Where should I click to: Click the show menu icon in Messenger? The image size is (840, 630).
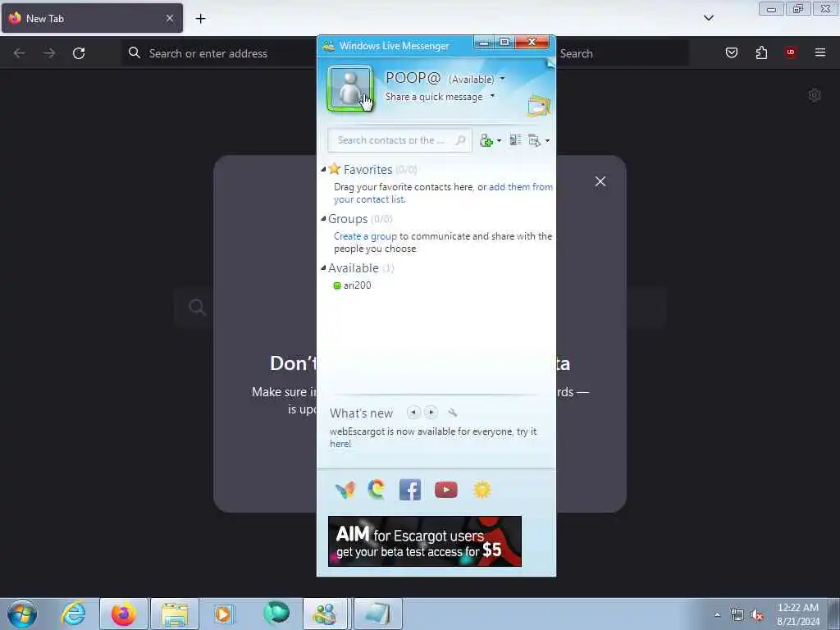pos(534,140)
